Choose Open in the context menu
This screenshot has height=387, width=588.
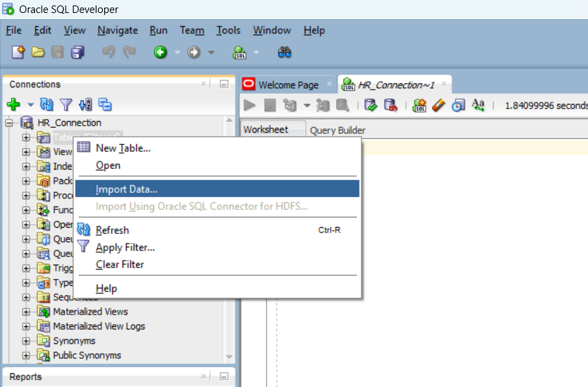(217, 165)
